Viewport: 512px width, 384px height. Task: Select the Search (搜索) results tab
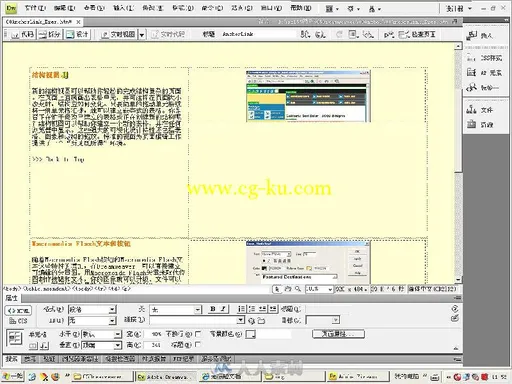pos(12,359)
